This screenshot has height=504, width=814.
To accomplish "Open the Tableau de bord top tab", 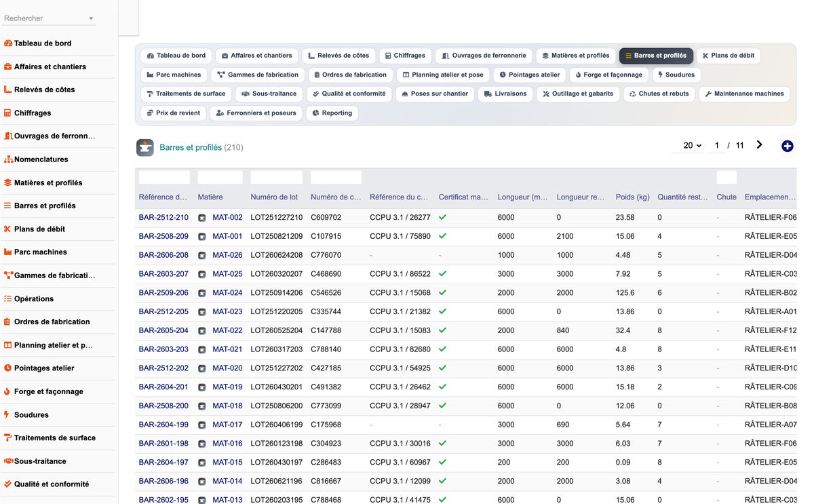I will (x=176, y=56).
